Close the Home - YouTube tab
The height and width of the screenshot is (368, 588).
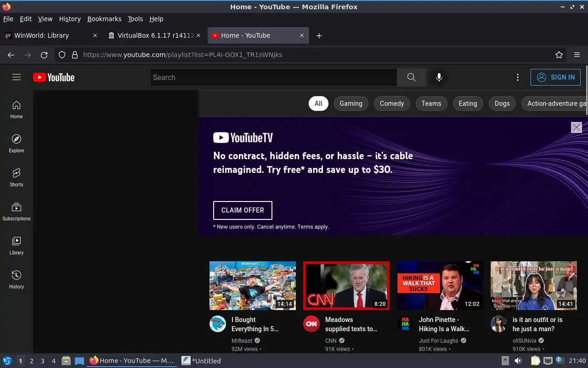(302, 35)
